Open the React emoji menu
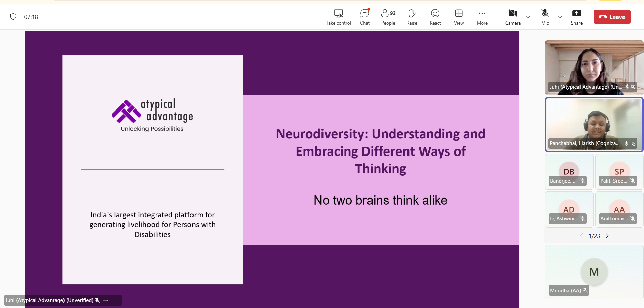Image resolution: width=644 pixels, height=308 pixels. pyautogui.click(x=435, y=16)
